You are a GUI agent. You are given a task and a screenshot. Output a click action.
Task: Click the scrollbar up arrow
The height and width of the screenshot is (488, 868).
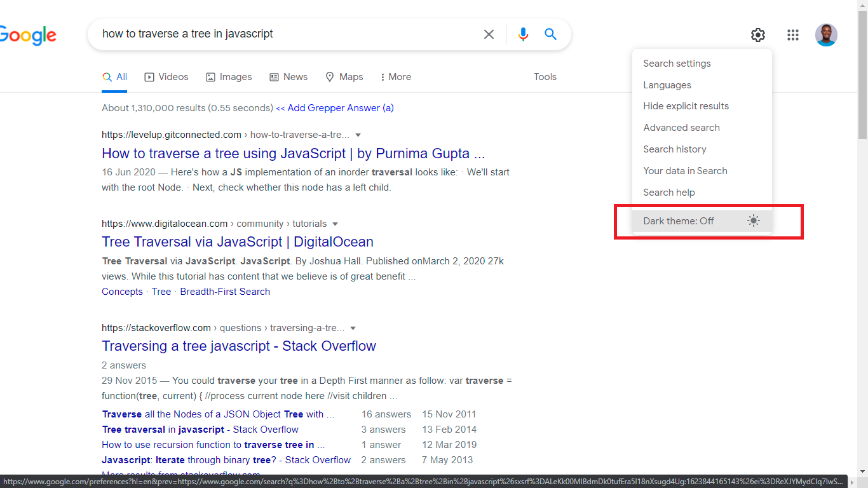[x=862, y=5]
